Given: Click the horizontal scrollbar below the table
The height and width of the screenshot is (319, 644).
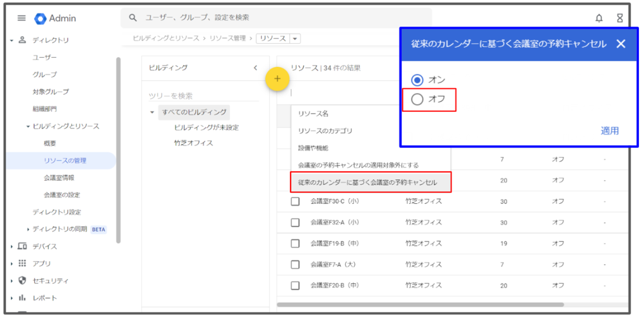Looking at the screenshot, I should point(420,305).
